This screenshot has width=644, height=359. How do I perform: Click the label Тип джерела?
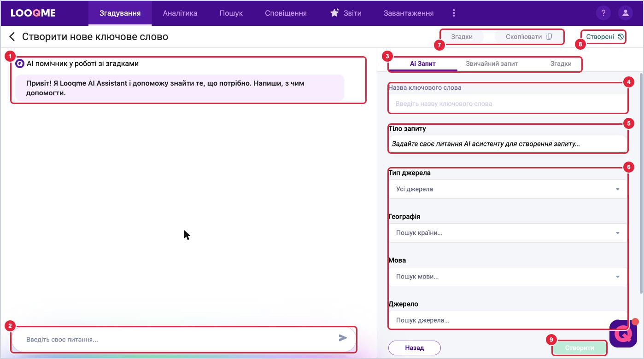click(410, 173)
